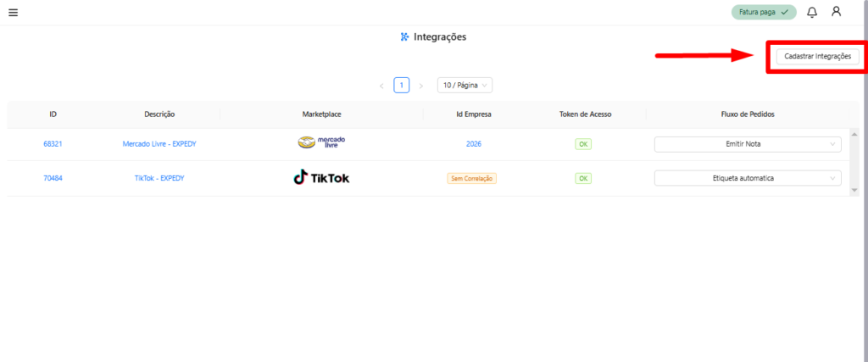This screenshot has width=868, height=362.
Task: Open TikTok - EXPEDY description link
Action: [159, 179]
